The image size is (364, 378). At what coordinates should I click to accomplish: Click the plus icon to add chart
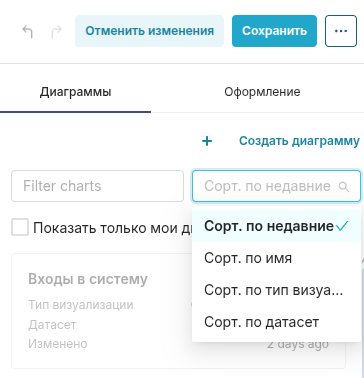click(x=207, y=141)
